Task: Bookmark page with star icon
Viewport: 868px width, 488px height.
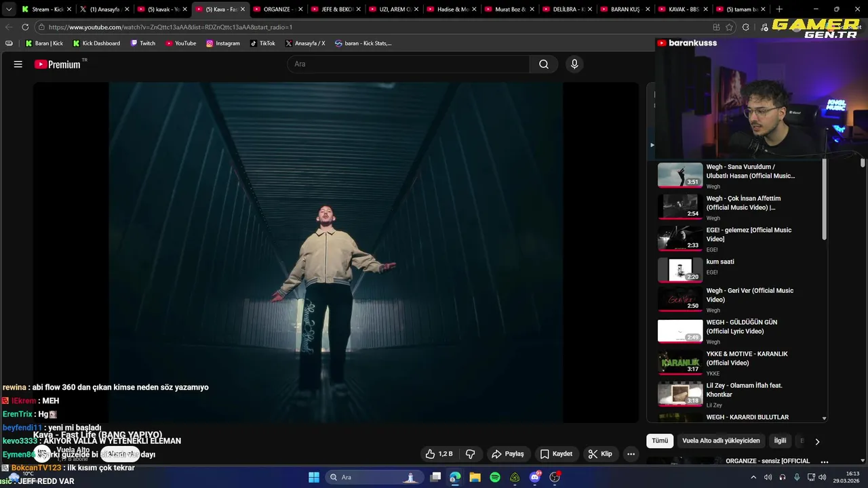Action: coord(730,27)
